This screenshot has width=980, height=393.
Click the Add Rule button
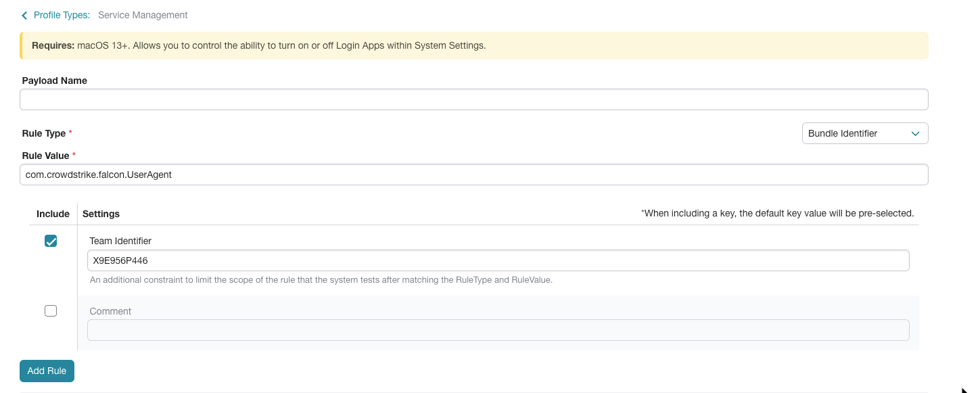pyautogui.click(x=47, y=371)
